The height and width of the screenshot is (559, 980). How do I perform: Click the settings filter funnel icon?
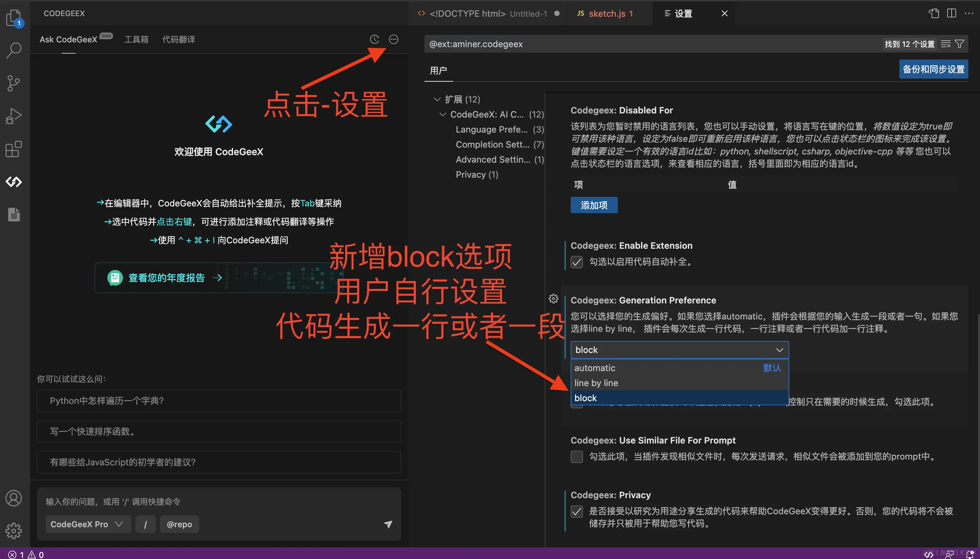959,44
